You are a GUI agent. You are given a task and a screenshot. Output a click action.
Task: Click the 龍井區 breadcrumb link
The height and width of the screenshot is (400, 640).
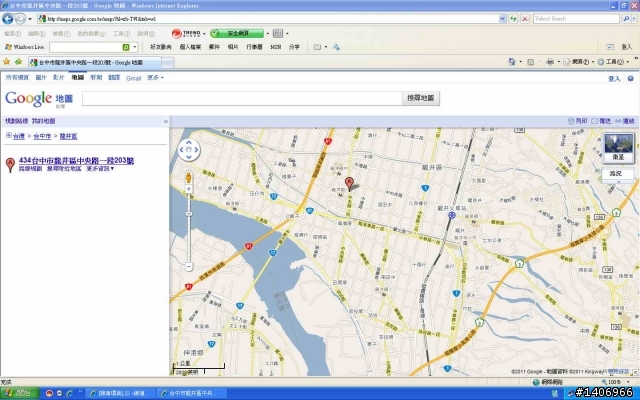pos(68,136)
